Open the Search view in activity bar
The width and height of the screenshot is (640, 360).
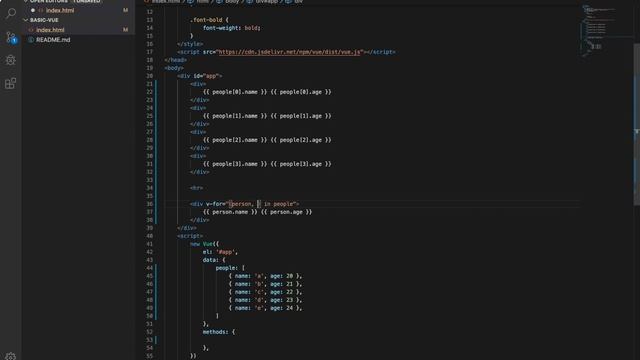(x=11, y=13)
